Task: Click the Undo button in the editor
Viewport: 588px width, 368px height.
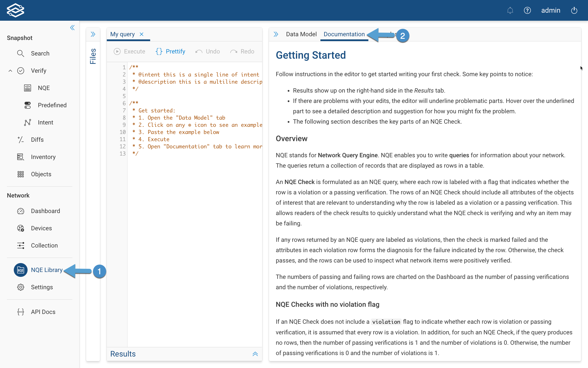Action: (x=207, y=51)
